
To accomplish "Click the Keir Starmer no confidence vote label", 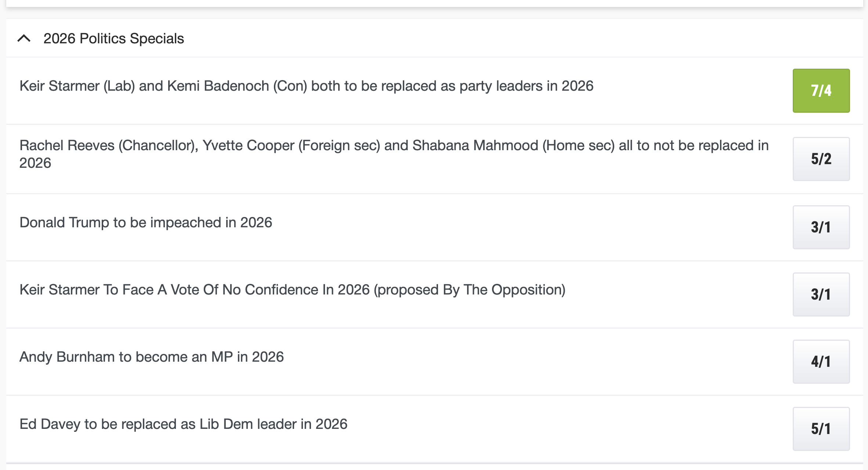I will pyautogui.click(x=292, y=290).
